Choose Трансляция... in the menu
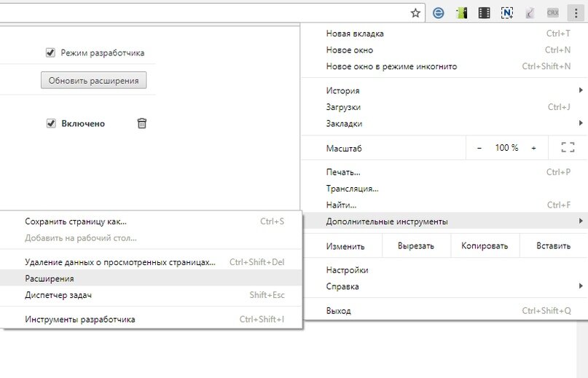 point(444,189)
